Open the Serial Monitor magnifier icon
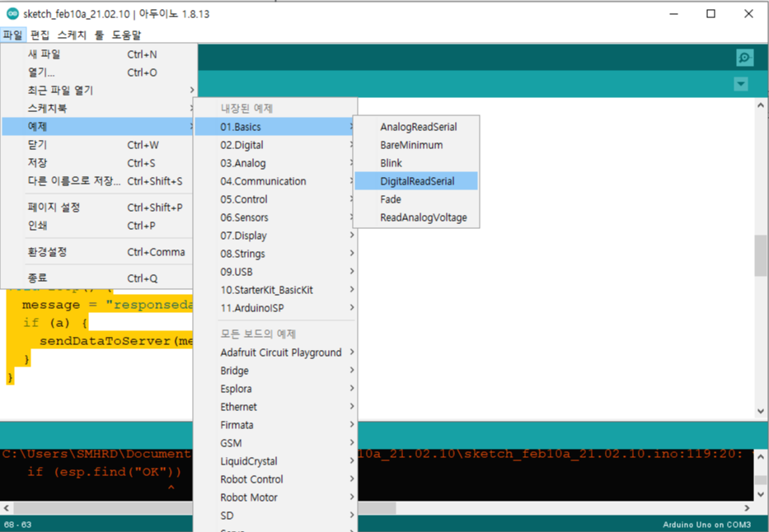Image resolution: width=769 pixels, height=532 pixels. pos(744,58)
